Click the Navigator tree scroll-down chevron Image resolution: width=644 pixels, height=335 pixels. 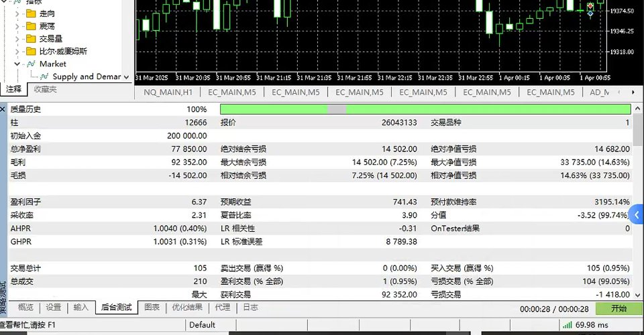(126, 76)
